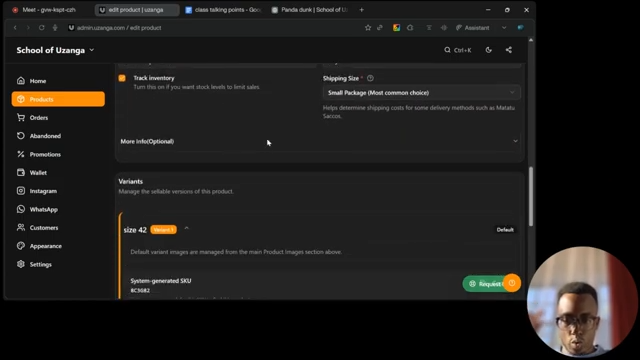Click the microphone icon in browser toolbar

55,28
